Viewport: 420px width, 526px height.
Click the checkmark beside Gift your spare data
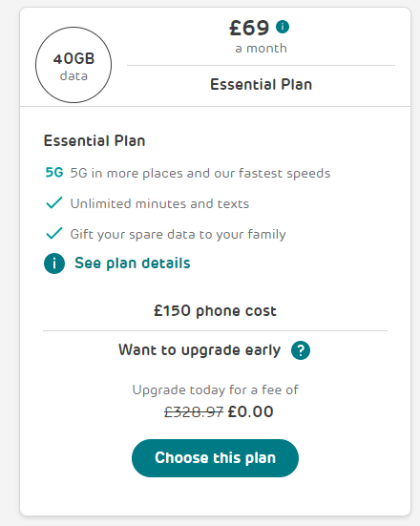(x=54, y=233)
